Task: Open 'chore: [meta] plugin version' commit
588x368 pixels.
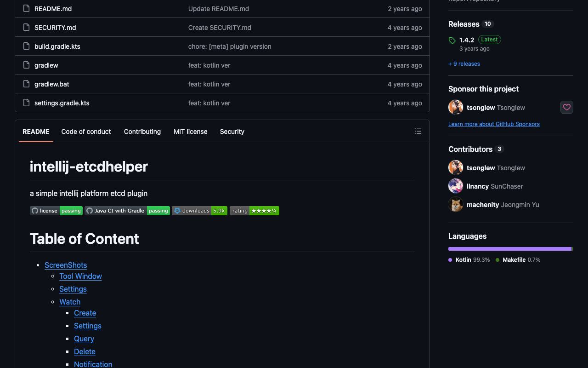Action: pyautogui.click(x=230, y=46)
